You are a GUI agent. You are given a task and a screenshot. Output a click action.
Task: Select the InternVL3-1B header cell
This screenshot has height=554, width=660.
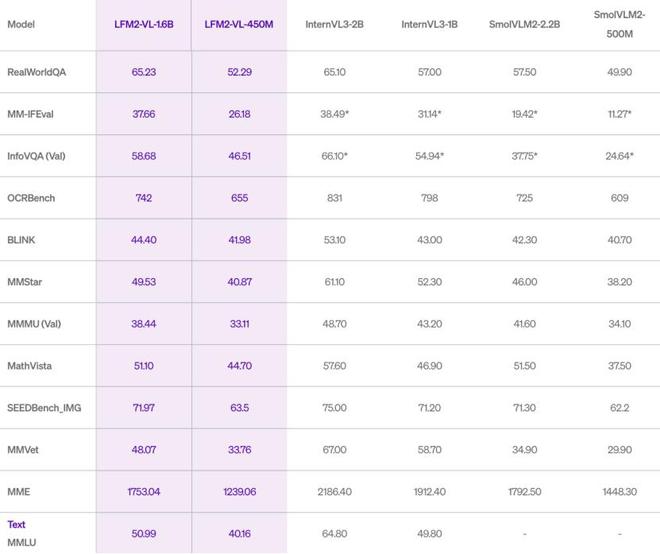pyautogui.click(x=429, y=24)
